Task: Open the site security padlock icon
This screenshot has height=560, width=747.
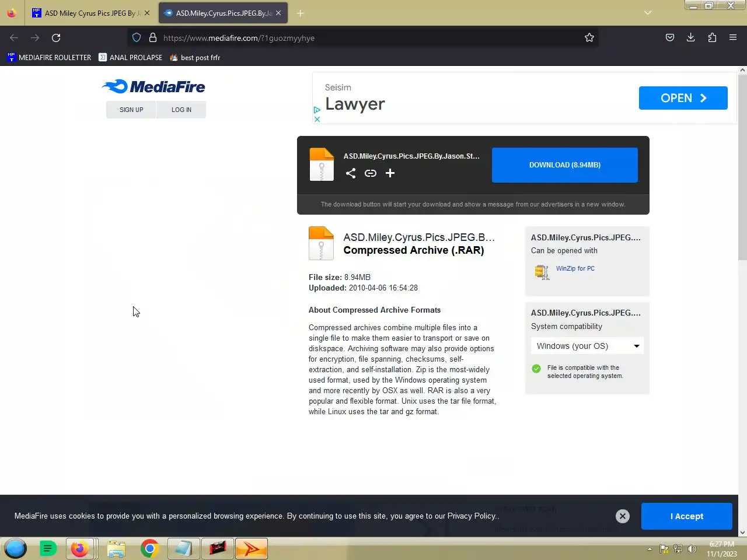Action: 153,38
